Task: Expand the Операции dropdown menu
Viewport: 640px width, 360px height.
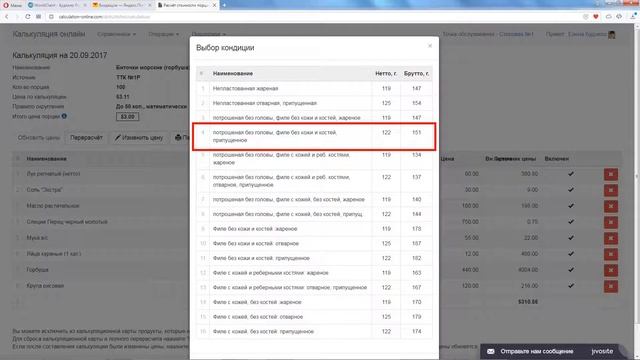Action: click(x=163, y=34)
